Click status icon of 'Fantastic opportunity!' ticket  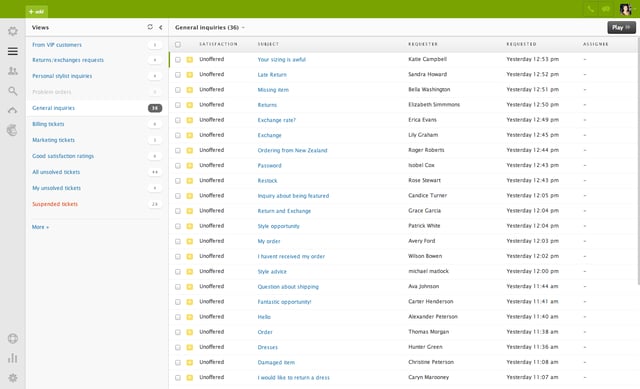point(190,302)
